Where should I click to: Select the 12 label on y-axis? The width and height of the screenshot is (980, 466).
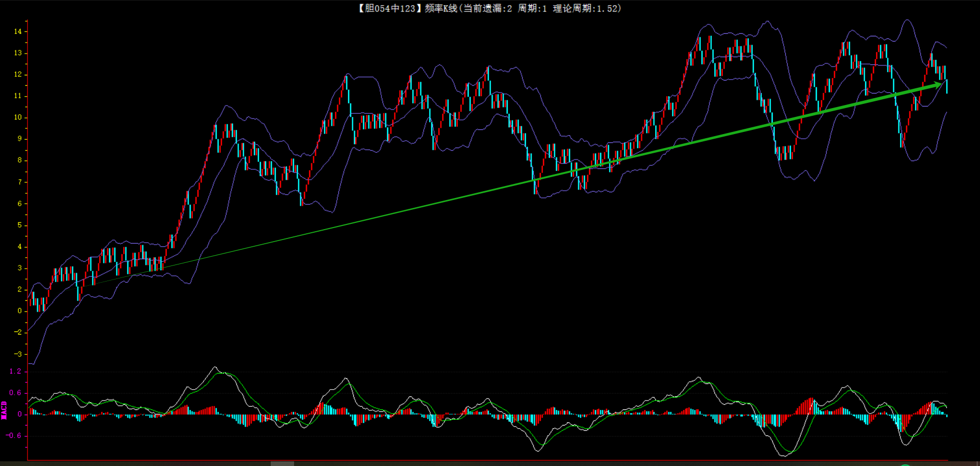[18, 75]
